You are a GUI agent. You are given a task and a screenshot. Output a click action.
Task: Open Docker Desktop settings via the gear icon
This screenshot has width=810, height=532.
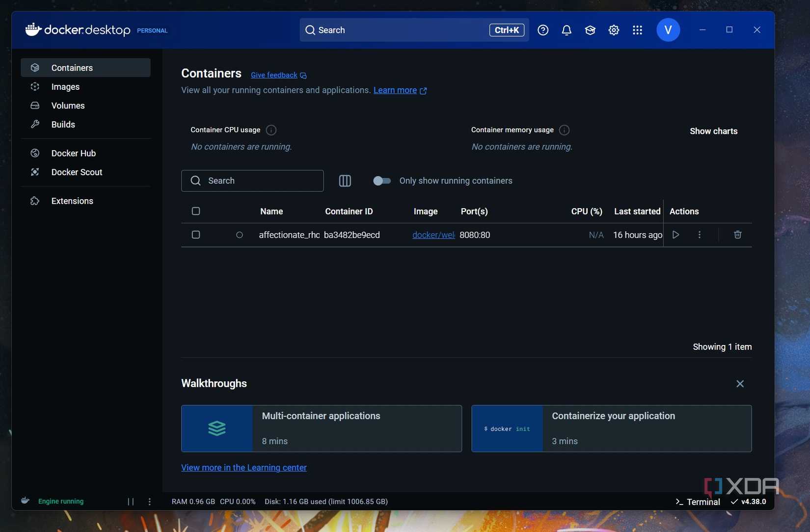point(613,30)
